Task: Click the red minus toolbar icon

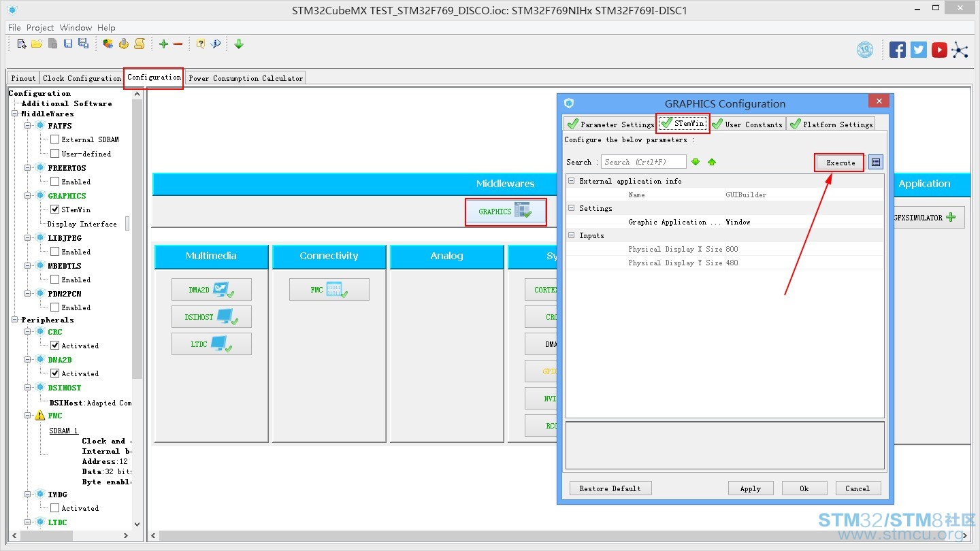Action: (x=178, y=44)
